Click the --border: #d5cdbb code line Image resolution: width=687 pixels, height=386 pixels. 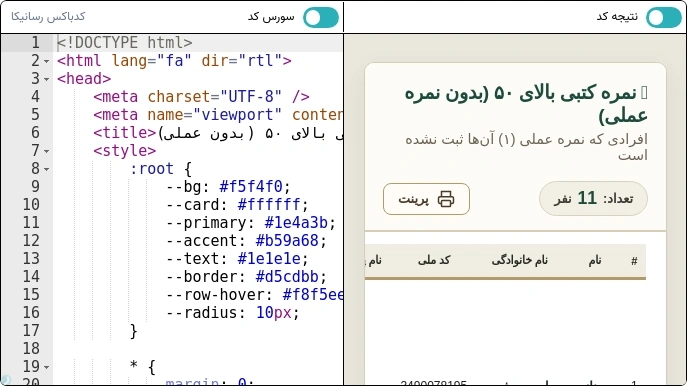[x=246, y=276]
